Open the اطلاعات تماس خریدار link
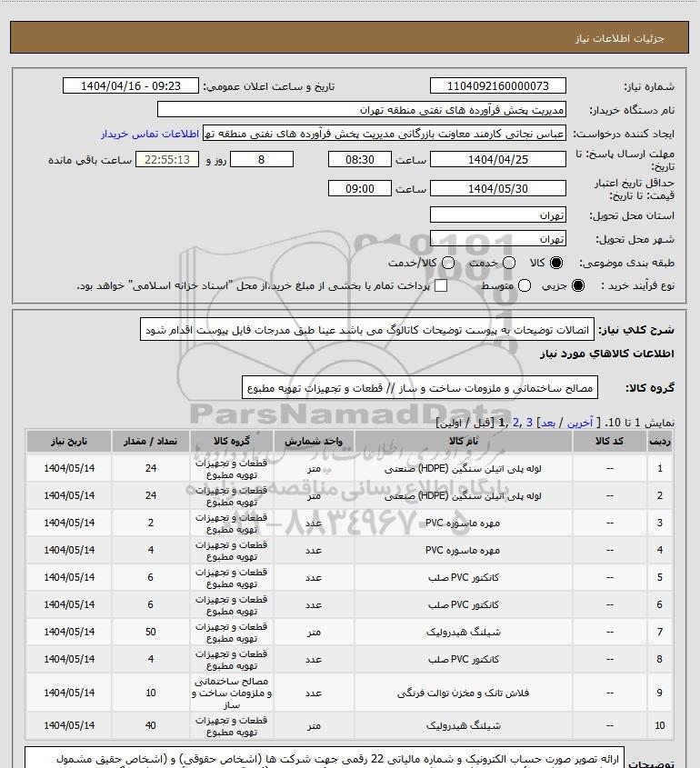Screen dimensions: 700x768 (x=150, y=134)
